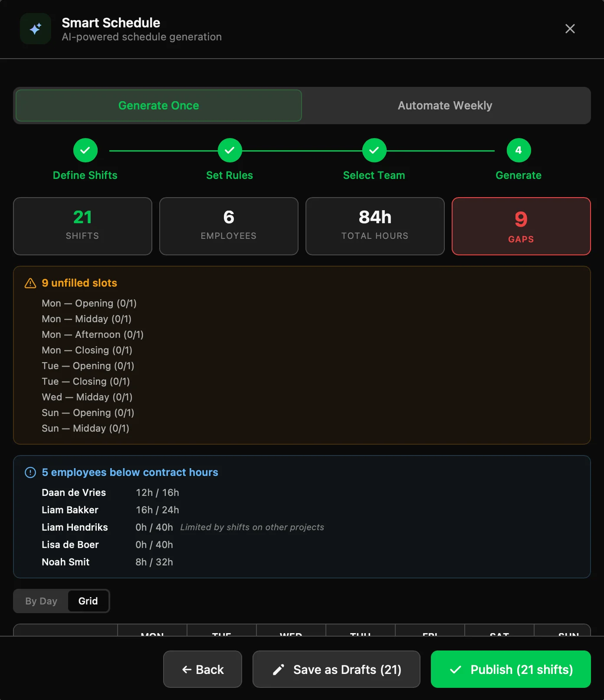Select 'Mon — Closing (0/1)' slot
This screenshot has width=604, height=700.
pos(87,350)
